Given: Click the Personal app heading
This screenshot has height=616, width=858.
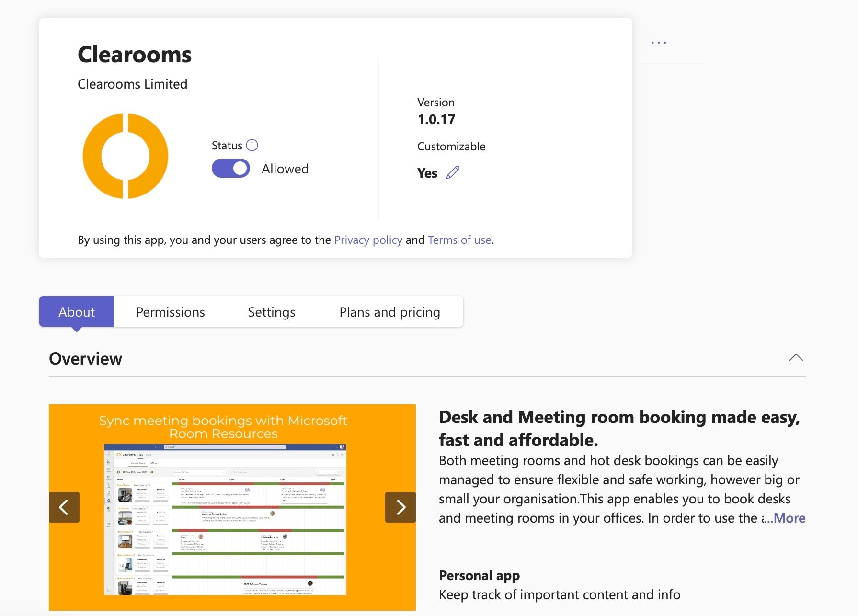Looking at the screenshot, I should [x=479, y=575].
